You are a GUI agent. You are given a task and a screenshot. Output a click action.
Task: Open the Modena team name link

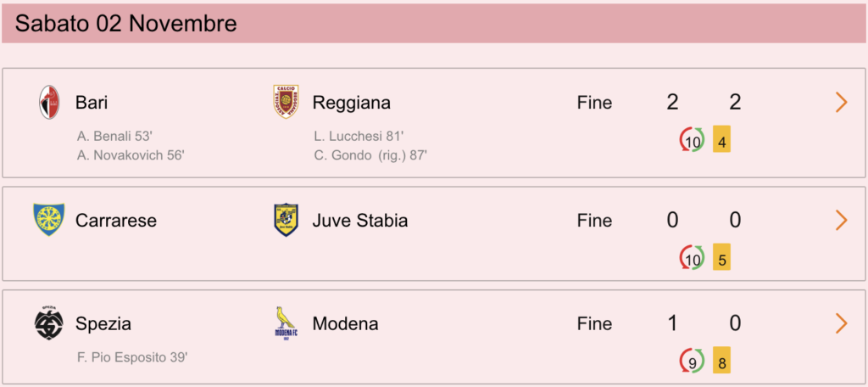tap(346, 323)
